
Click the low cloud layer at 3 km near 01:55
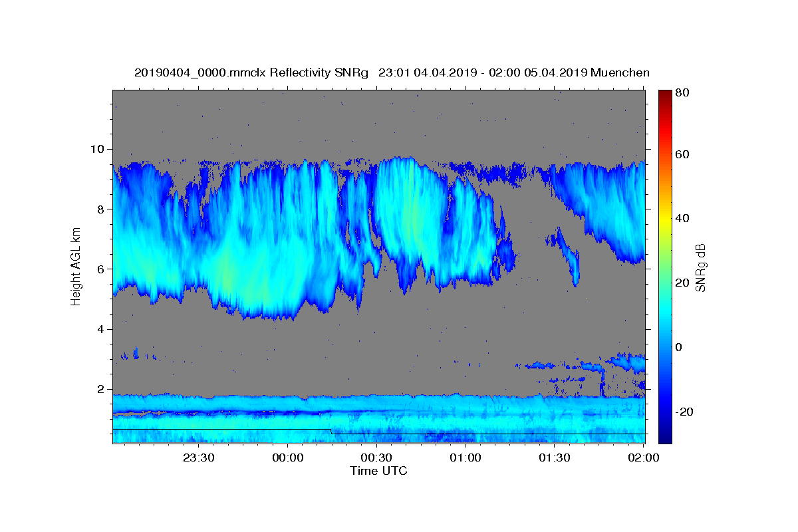pos(629,363)
